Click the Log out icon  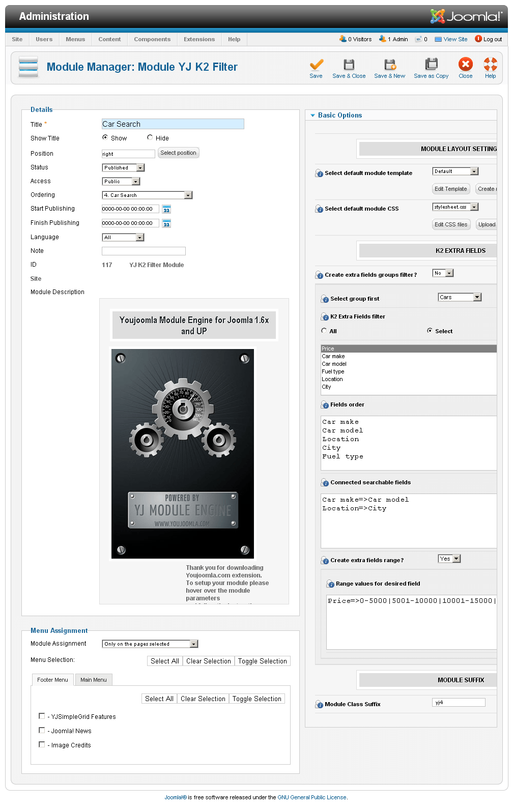(478, 39)
